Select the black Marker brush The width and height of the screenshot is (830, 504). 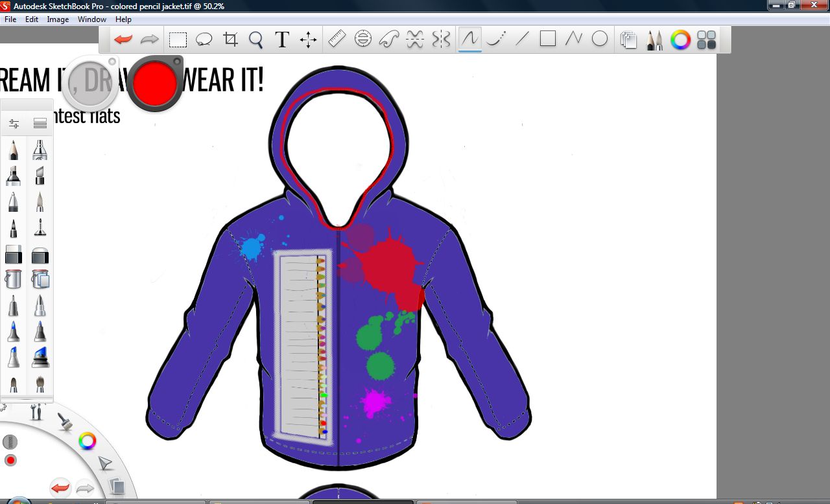click(x=14, y=176)
